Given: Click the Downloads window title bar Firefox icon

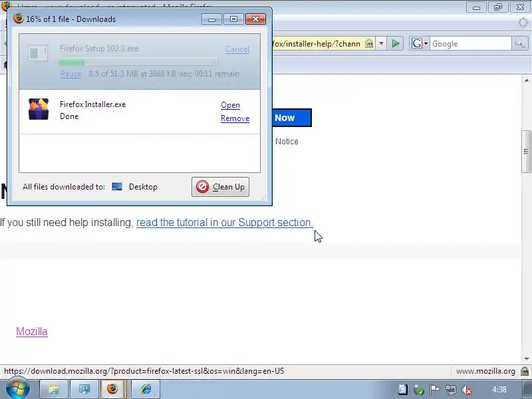Looking at the screenshot, I should click(x=19, y=19).
